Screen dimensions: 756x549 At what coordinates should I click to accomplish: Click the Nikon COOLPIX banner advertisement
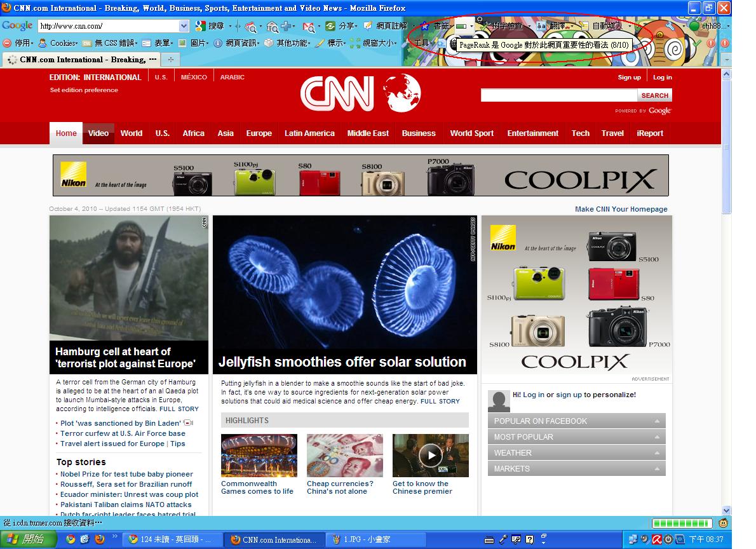[361, 175]
